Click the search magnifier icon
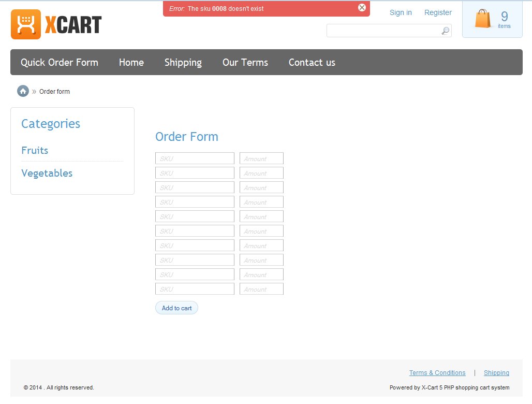The image size is (532, 404). tap(445, 31)
